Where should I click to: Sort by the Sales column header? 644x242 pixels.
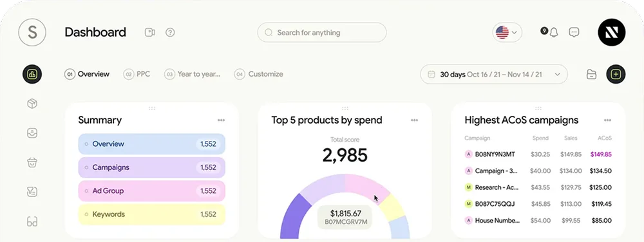[x=571, y=138]
